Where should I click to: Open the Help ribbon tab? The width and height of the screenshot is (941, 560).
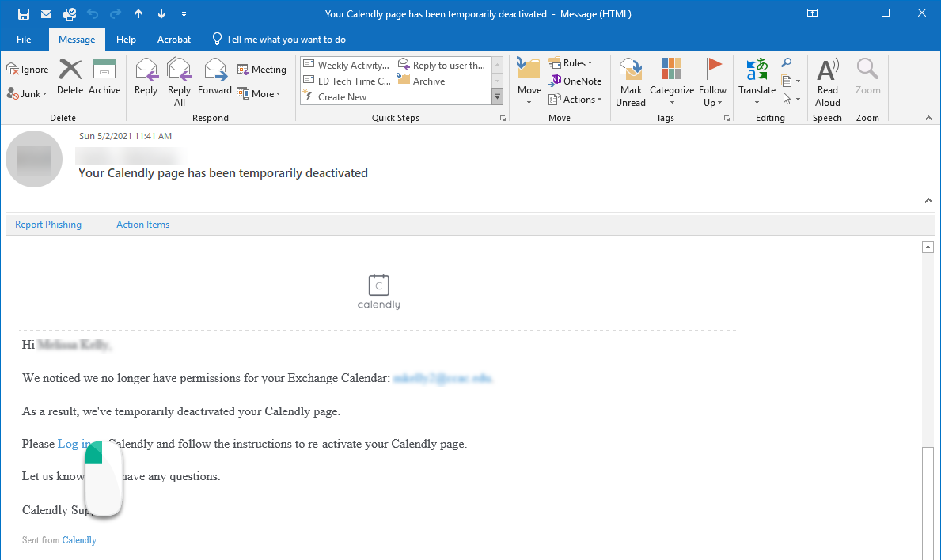pos(126,40)
